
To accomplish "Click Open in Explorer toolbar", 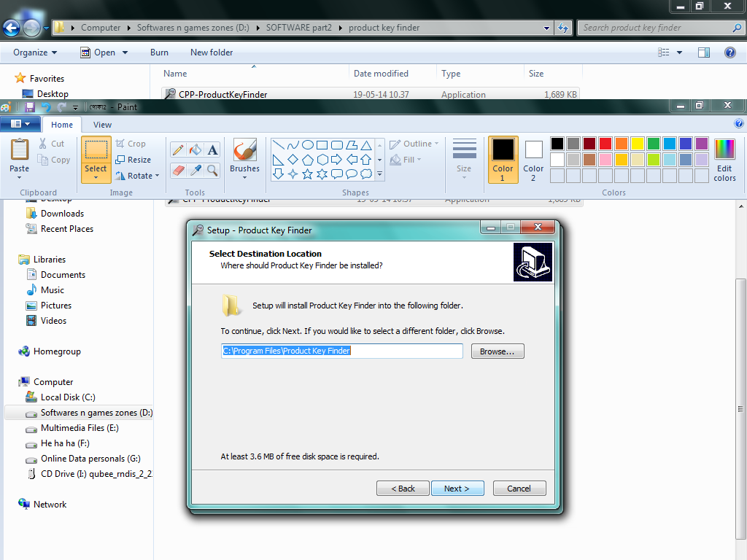I will tap(98, 52).
